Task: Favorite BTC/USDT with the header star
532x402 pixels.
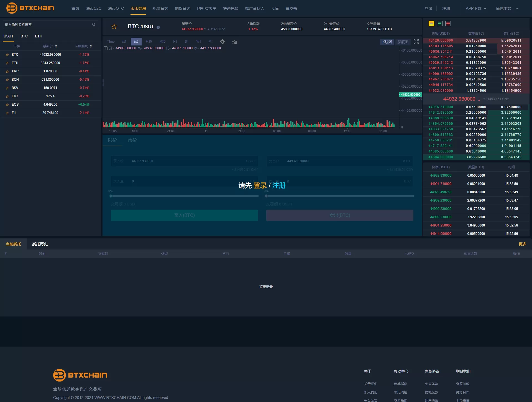Action: click(x=114, y=27)
